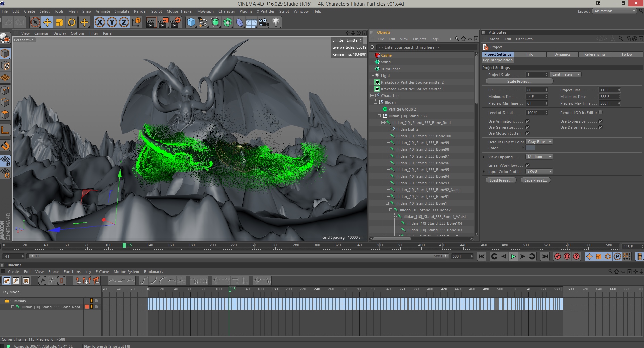
Task: Collapse the Characters object group
Action: point(372,96)
